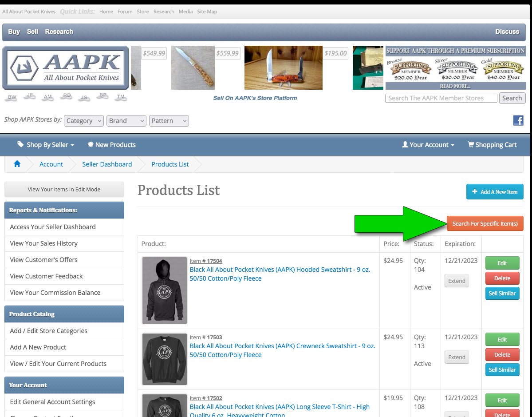
Task: Open the Crewneck Sweatshirt product thumbnail
Action: tap(165, 359)
